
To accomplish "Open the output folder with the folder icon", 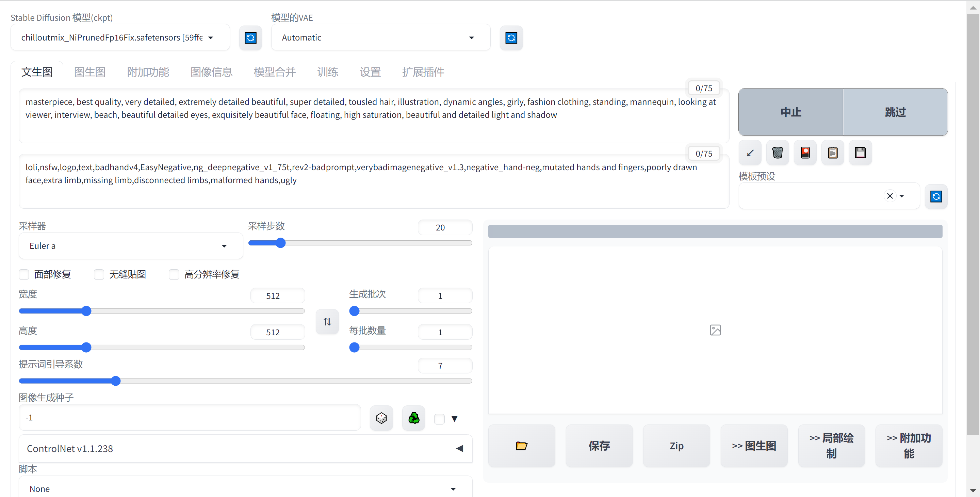I will (x=521, y=446).
